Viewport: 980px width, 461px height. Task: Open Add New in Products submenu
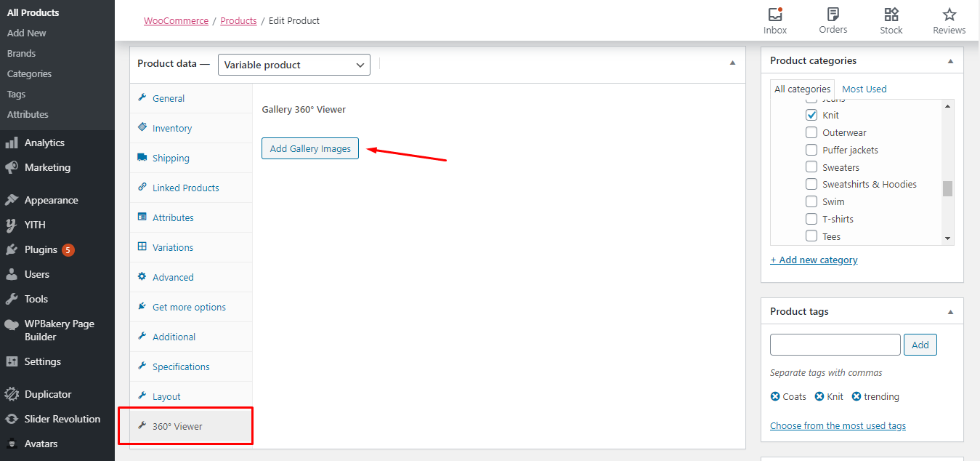click(27, 33)
